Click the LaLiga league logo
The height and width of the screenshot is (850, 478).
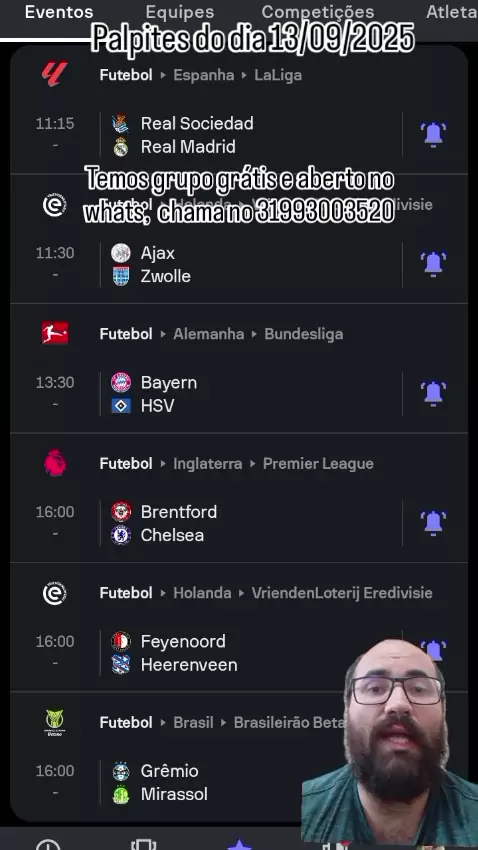pos(55,74)
